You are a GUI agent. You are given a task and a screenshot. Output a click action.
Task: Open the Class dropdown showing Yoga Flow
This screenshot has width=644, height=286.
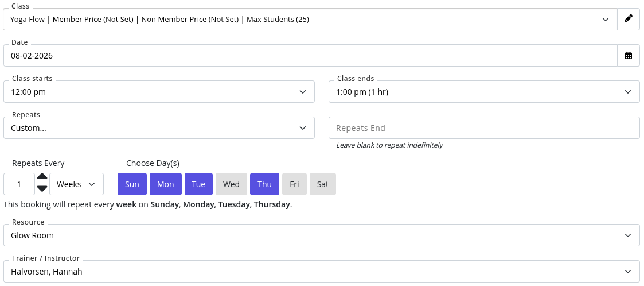coord(310,19)
